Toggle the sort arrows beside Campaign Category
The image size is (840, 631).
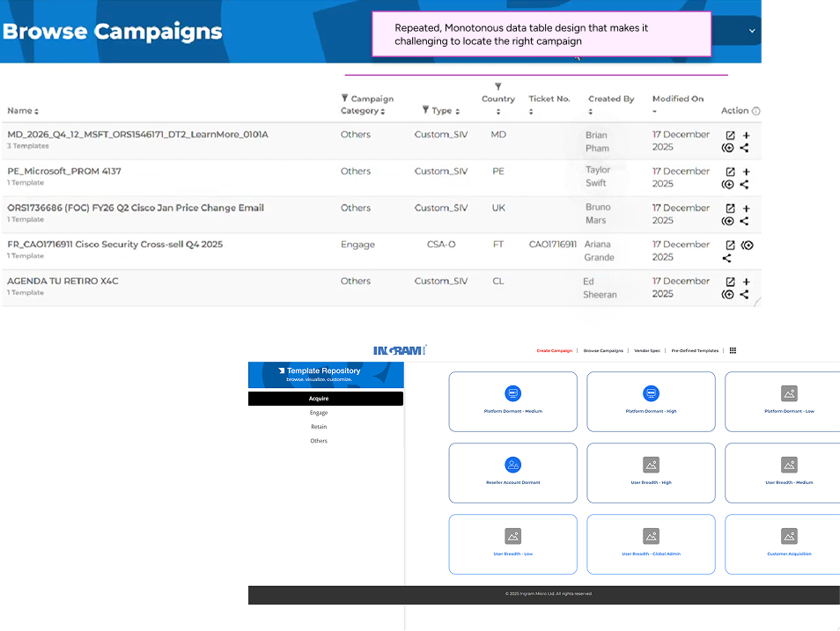[x=382, y=112]
